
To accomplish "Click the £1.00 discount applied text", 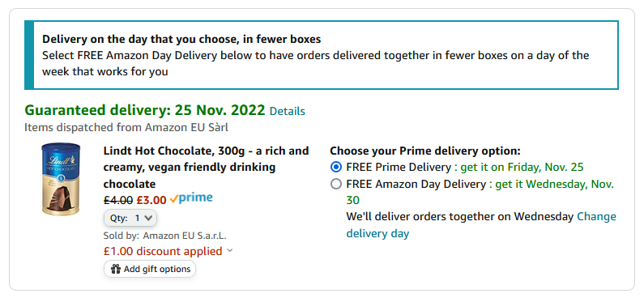I will [163, 251].
